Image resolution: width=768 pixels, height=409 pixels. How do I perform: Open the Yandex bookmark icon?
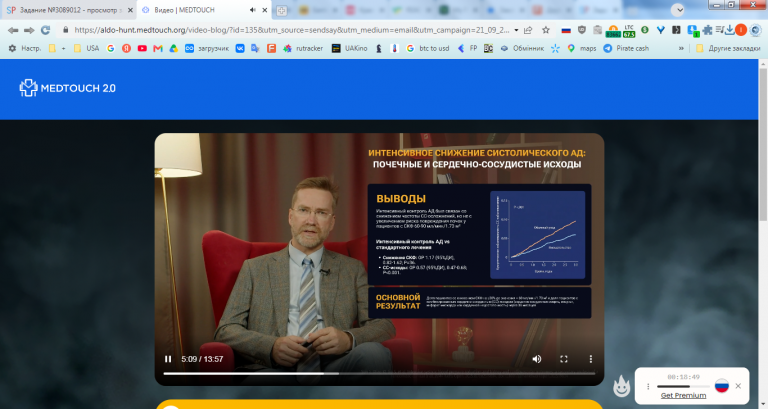pos(126,48)
